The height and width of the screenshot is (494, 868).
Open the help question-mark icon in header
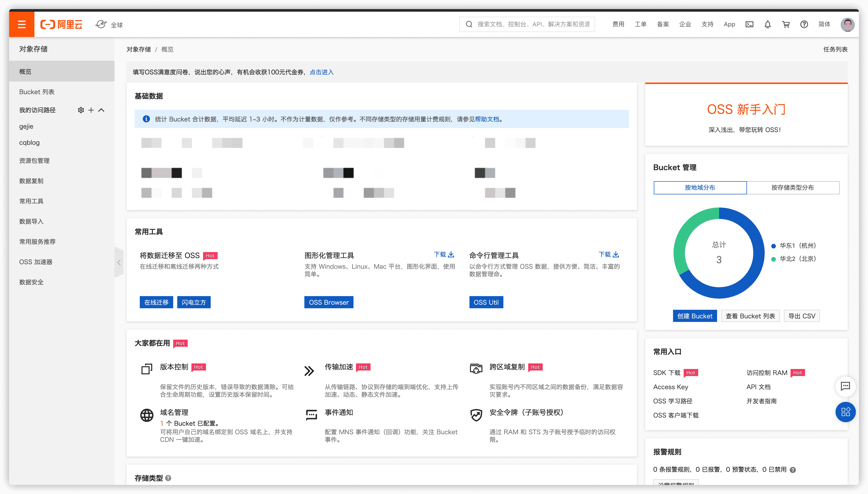click(804, 25)
